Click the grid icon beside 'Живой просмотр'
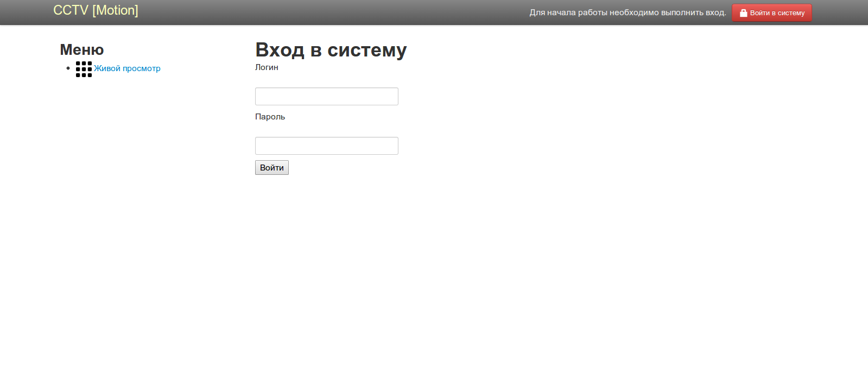 click(84, 69)
